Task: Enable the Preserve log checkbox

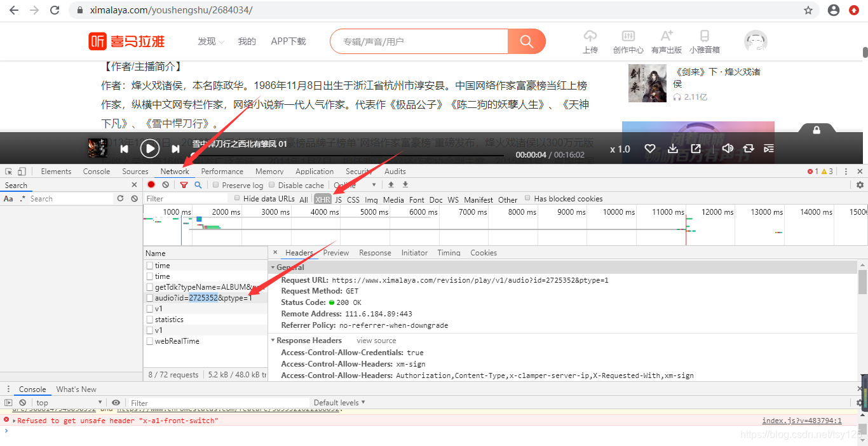Action: 216,185
